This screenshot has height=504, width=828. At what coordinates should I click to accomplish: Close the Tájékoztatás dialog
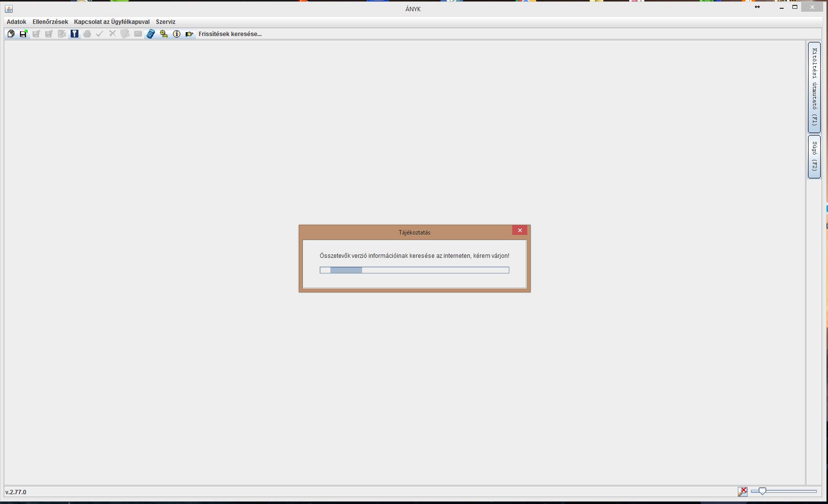520,230
